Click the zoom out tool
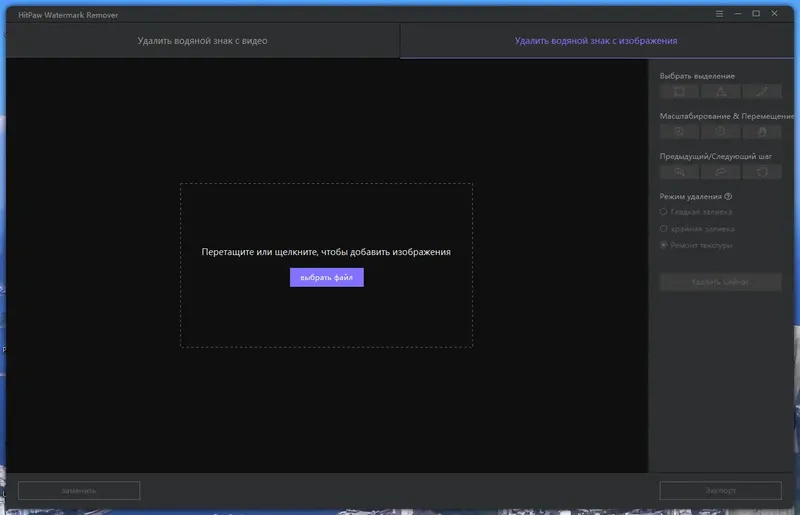The width and height of the screenshot is (800, 515). click(x=720, y=132)
